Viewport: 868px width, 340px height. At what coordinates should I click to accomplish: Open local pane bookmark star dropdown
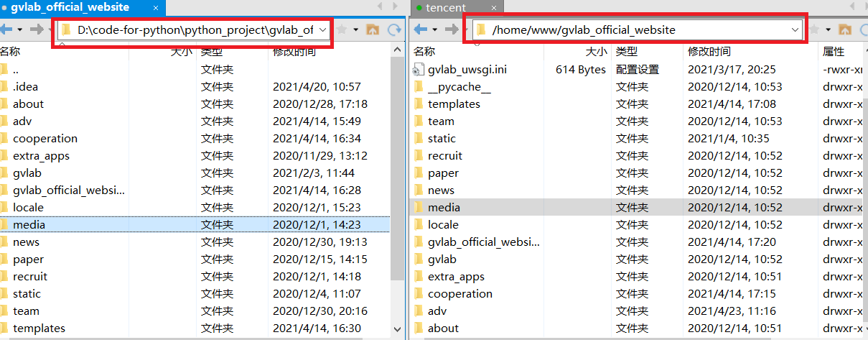356,29
